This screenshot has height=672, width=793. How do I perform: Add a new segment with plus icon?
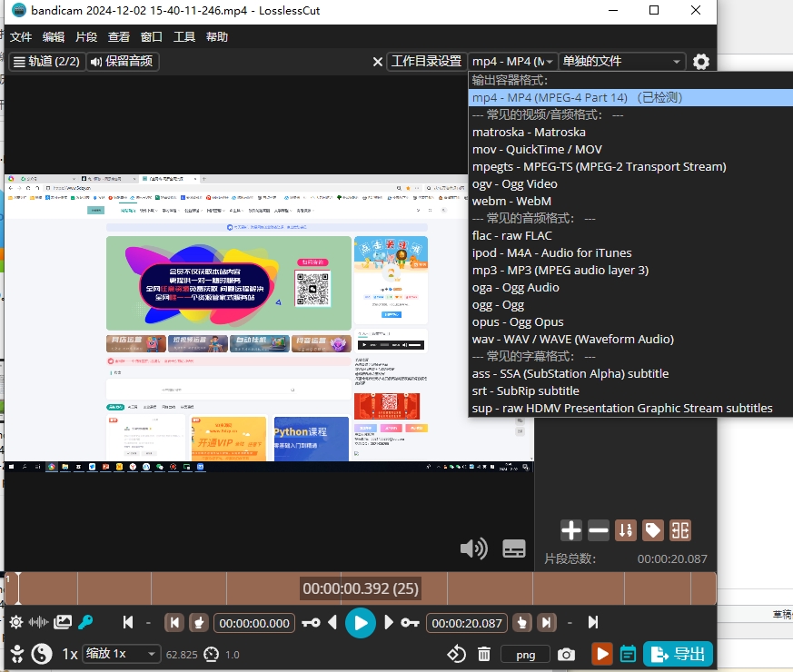point(571,530)
